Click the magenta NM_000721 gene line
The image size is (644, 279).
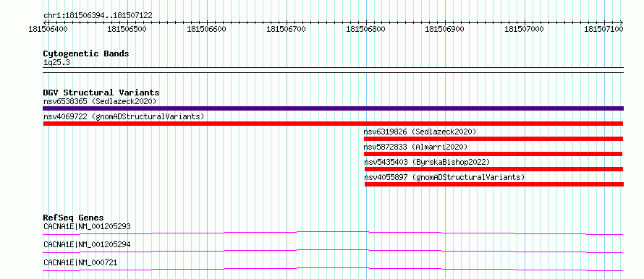333,269
